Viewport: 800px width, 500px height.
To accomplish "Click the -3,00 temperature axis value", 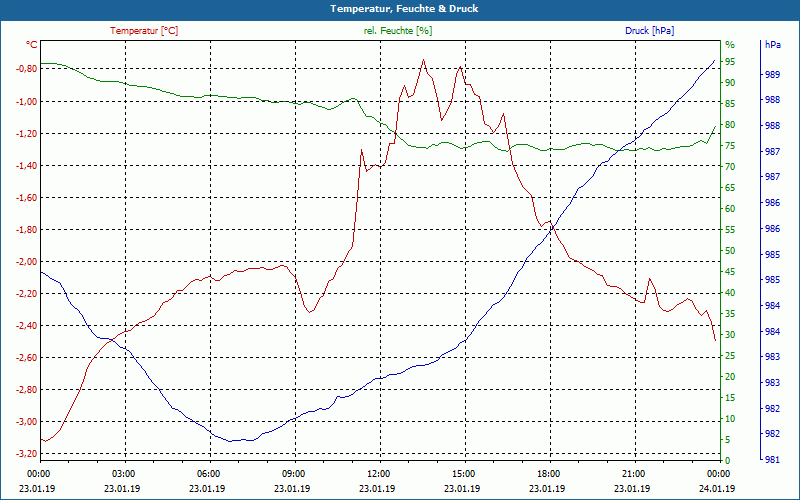I will tap(25, 421).
